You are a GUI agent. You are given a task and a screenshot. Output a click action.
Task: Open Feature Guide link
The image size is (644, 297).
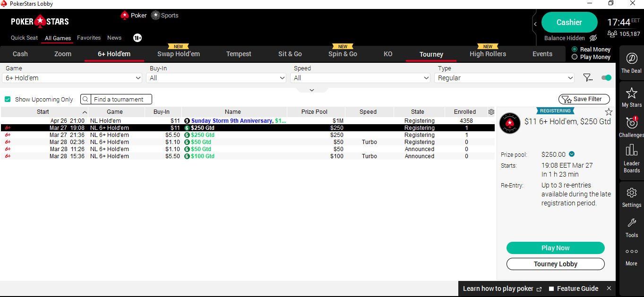(573, 289)
